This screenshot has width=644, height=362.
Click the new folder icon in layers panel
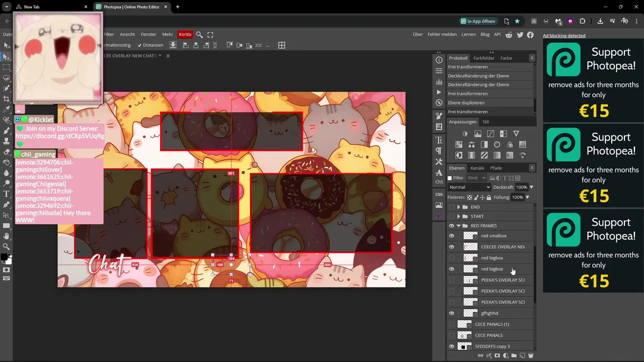[514, 355]
